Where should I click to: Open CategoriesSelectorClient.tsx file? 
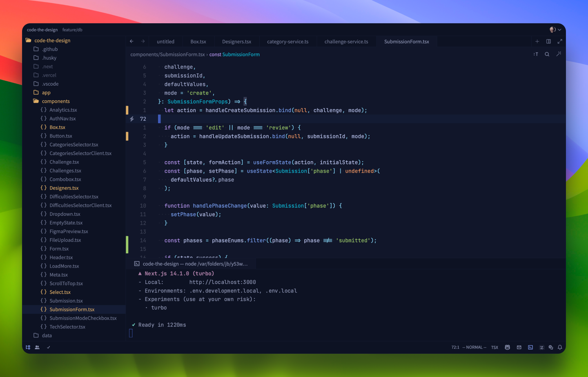coord(74,153)
